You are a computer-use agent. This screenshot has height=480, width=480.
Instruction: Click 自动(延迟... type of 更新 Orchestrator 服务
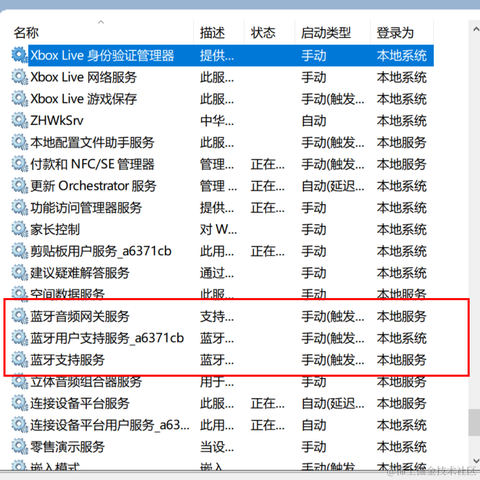click(x=333, y=186)
